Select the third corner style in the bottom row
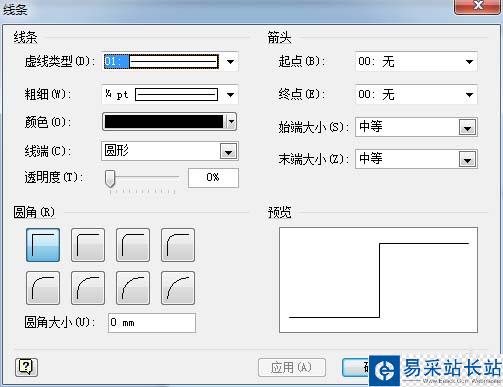 tap(133, 288)
